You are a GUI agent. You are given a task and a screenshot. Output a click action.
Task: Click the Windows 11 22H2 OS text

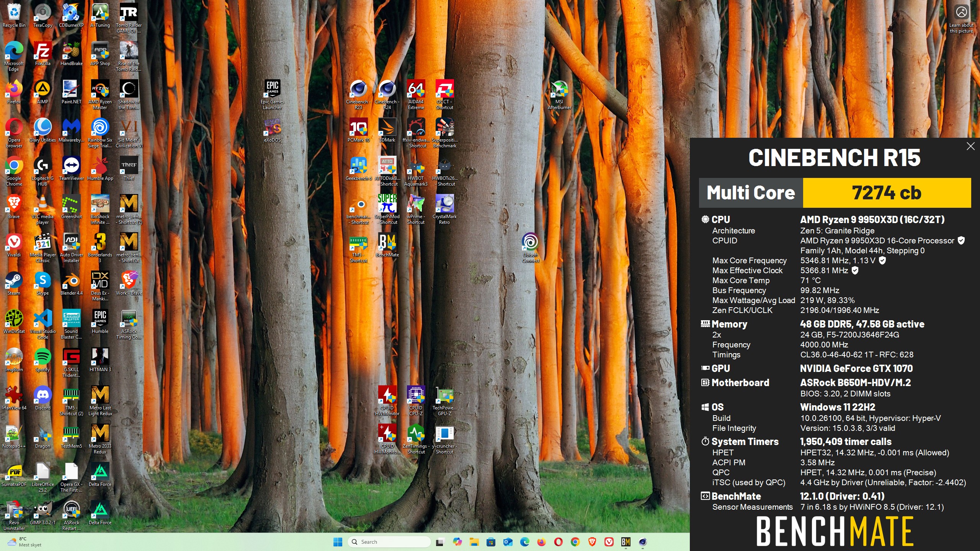838,407
